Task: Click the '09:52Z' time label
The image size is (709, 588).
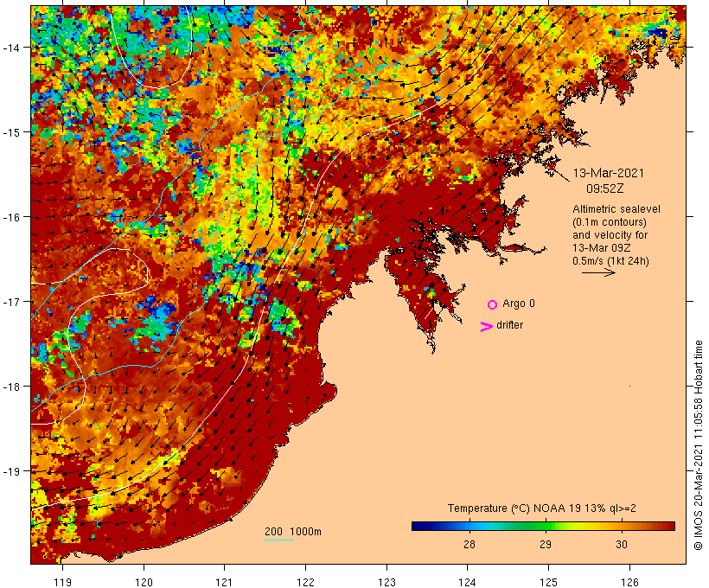Action: (x=604, y=189)
